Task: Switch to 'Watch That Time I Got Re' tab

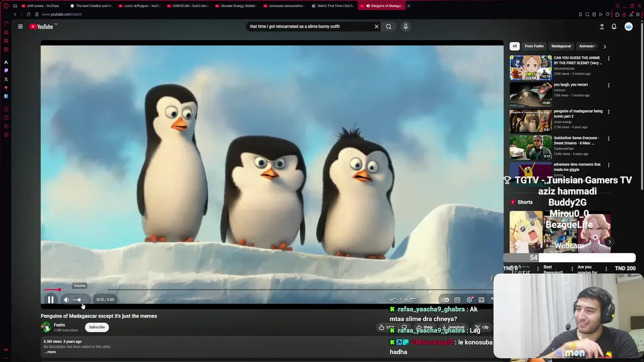Action: click(332, 6)
